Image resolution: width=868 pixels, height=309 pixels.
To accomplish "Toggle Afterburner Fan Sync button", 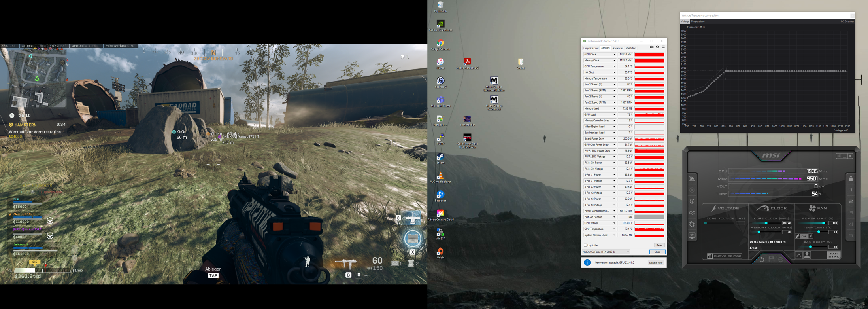I will tap(834, 255).
